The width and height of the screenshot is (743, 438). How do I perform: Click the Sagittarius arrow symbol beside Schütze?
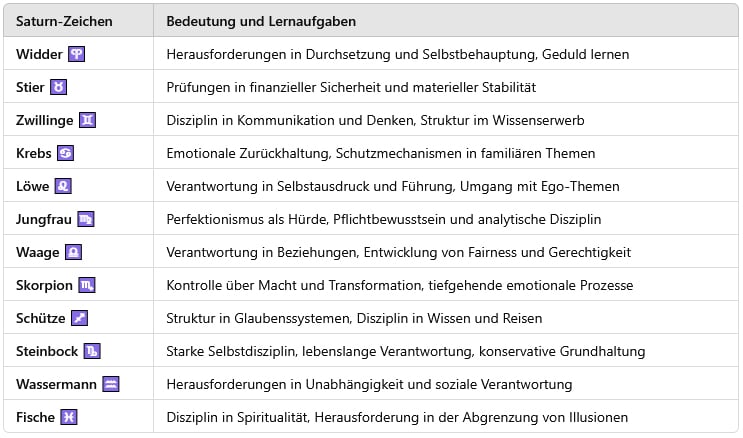tap(80, 318)
